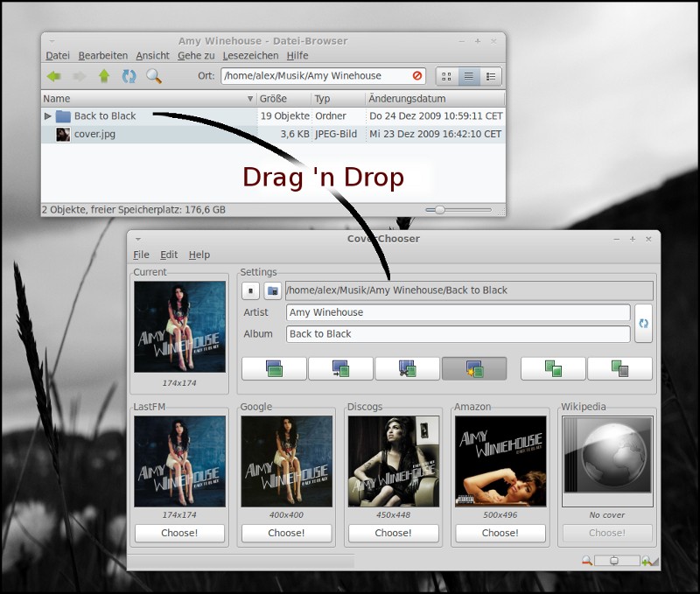Go up one folder with the green up arrow
Screen dimensions: 700x594
(104, 76)
